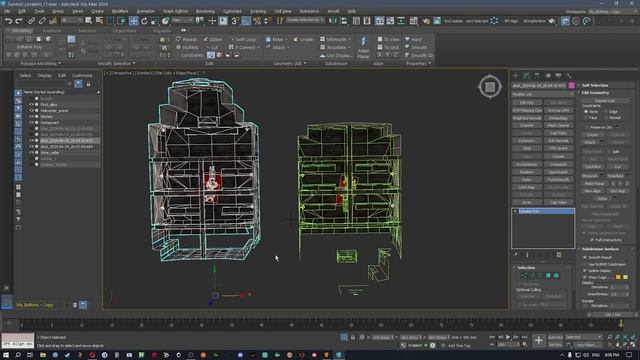Click Edit Poly modifier button
Viewport: 640px width, 360px height.
[527, 103]
